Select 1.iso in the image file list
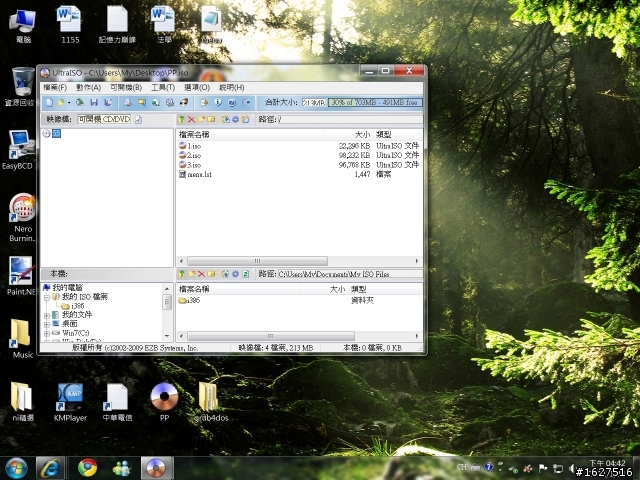The height and width of the screenshot is (480, 640). 190,146
